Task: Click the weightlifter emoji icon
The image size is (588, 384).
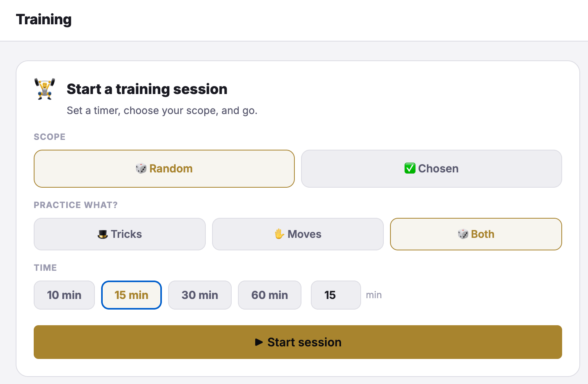Action: 45,89
